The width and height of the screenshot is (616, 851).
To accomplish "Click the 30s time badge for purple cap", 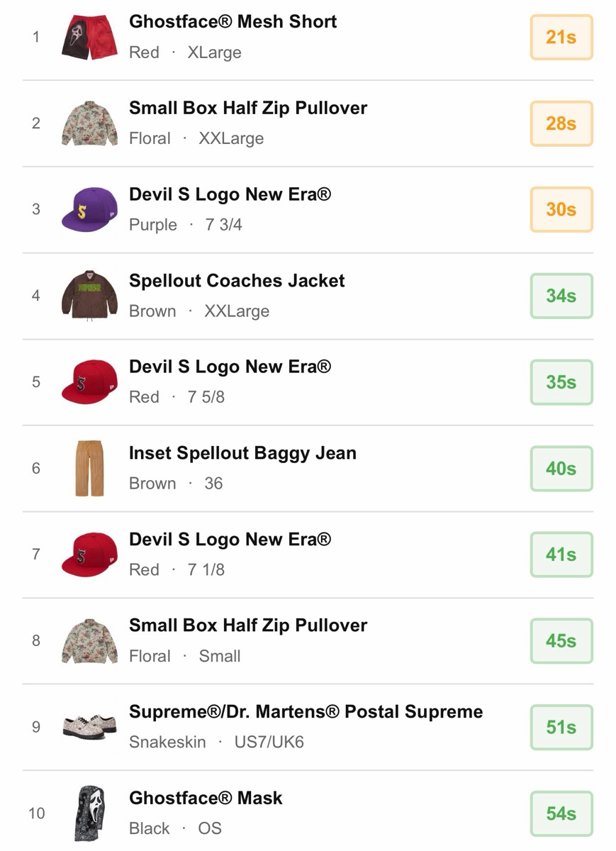I will 561,209.
